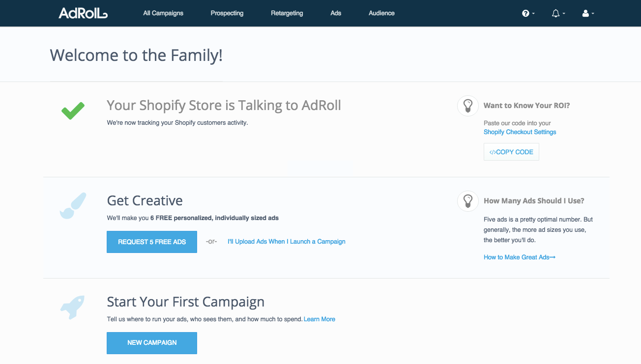Click the Learn More link

(x=320, y=319)
